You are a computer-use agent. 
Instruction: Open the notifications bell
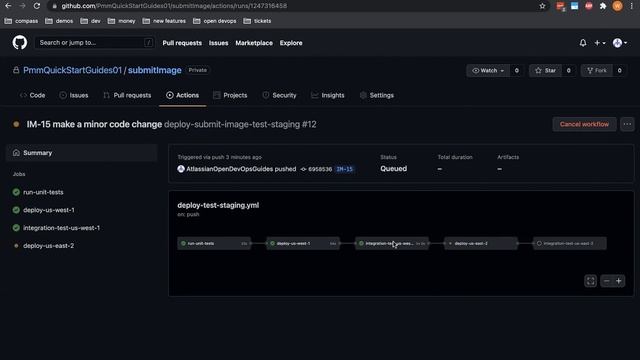(x=583, y=43)
